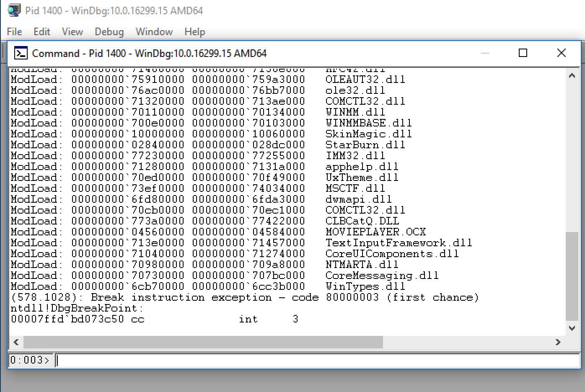Click the address 00007ffd`bd073c50

point(67,319)
